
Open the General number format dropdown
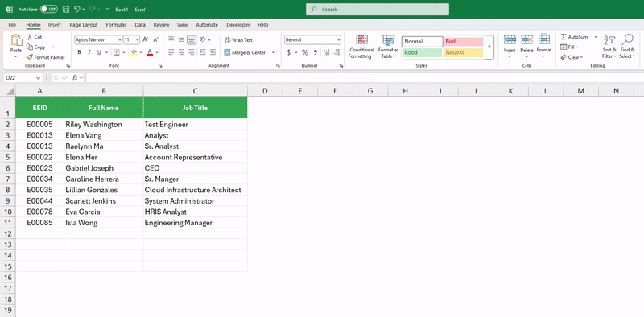click(338, 40)
